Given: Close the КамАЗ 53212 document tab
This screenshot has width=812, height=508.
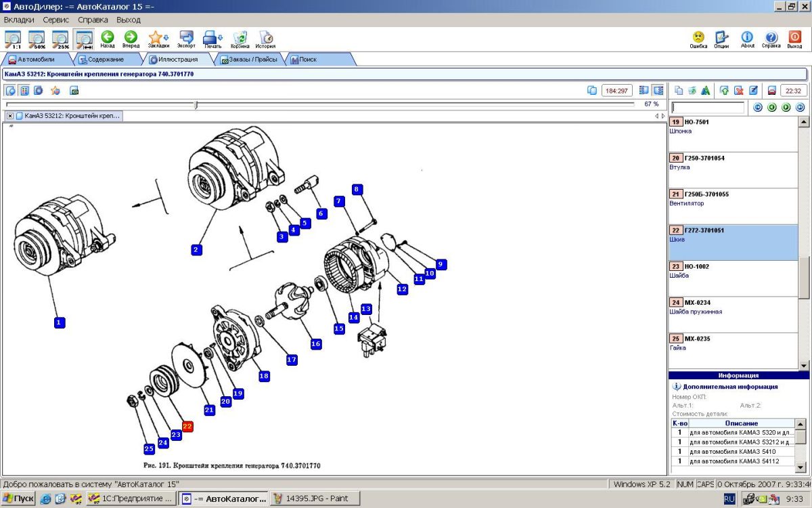Looking at the screenshot, I should point(10,116).
